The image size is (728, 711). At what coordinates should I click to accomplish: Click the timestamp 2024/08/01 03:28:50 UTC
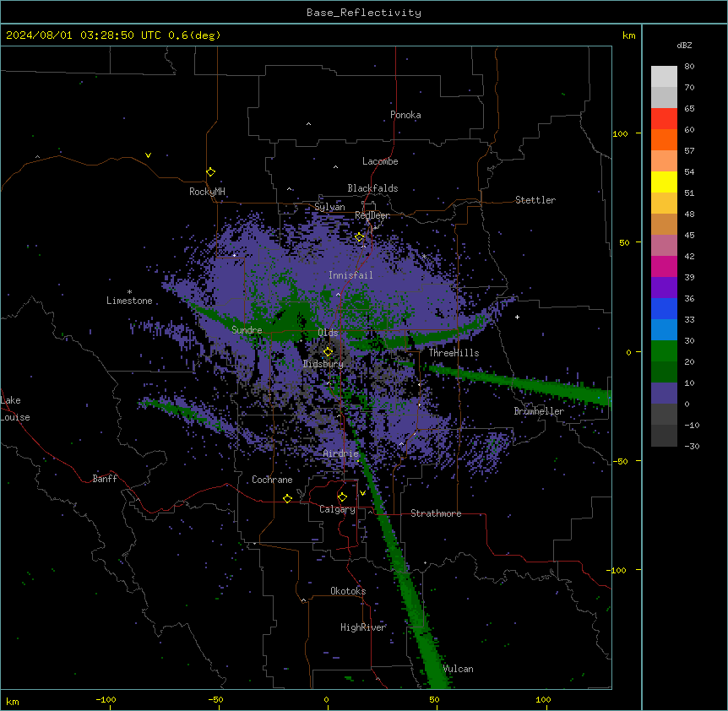tap(84, 35)
